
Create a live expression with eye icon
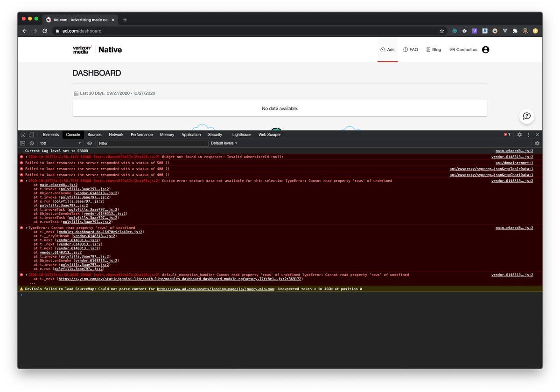coord(90,143)
